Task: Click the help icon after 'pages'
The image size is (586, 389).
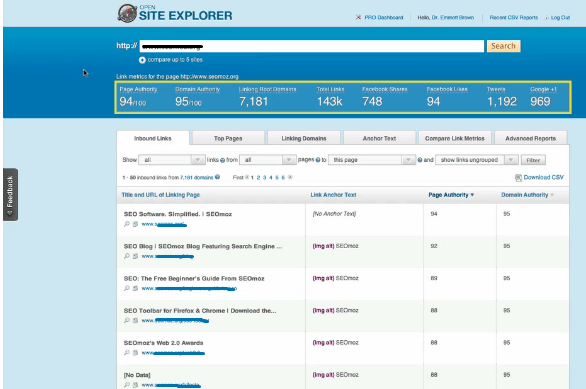Action: (x=318, y=160)
